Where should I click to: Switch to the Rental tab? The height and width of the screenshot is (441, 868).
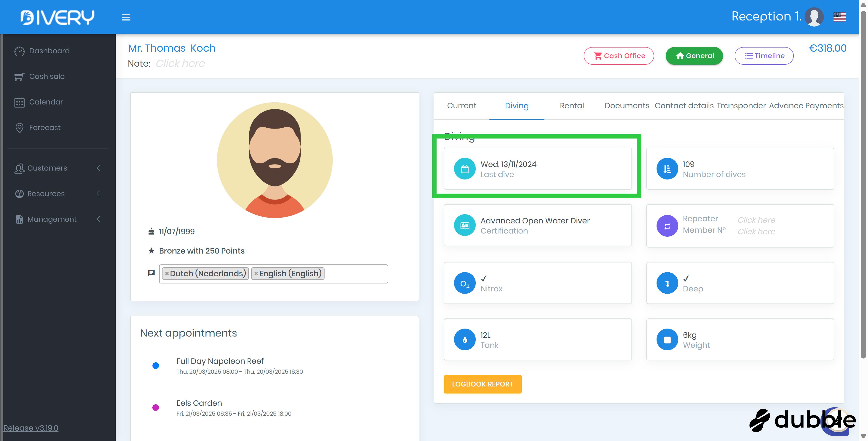point(571,105)
